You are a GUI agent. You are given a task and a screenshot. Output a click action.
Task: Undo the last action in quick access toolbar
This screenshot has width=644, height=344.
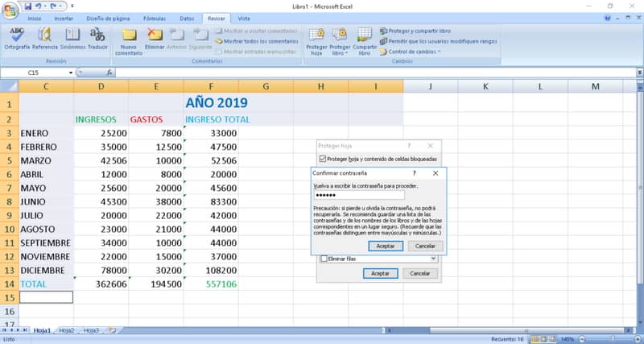pos(38,6)
